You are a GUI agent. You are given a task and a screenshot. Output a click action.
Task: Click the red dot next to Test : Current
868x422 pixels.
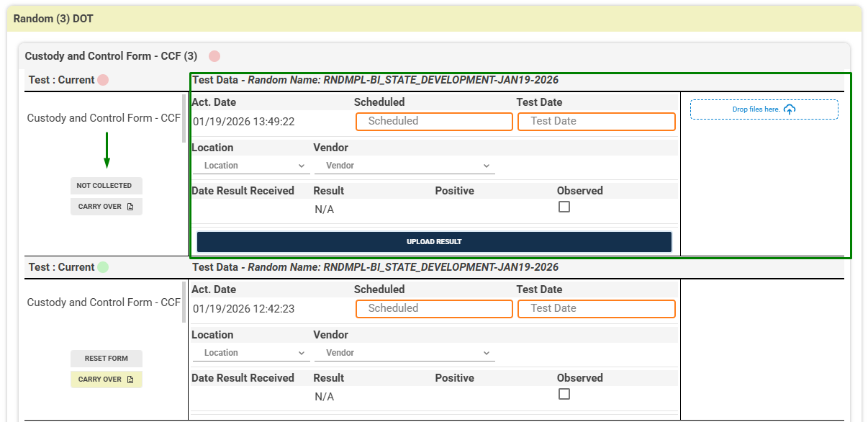click(x=103, y=80)
